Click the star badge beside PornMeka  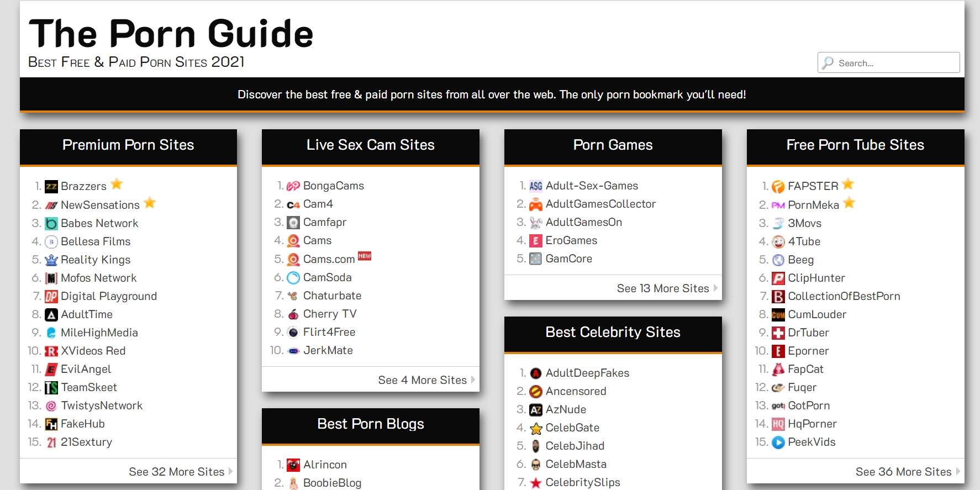[849, 203]
